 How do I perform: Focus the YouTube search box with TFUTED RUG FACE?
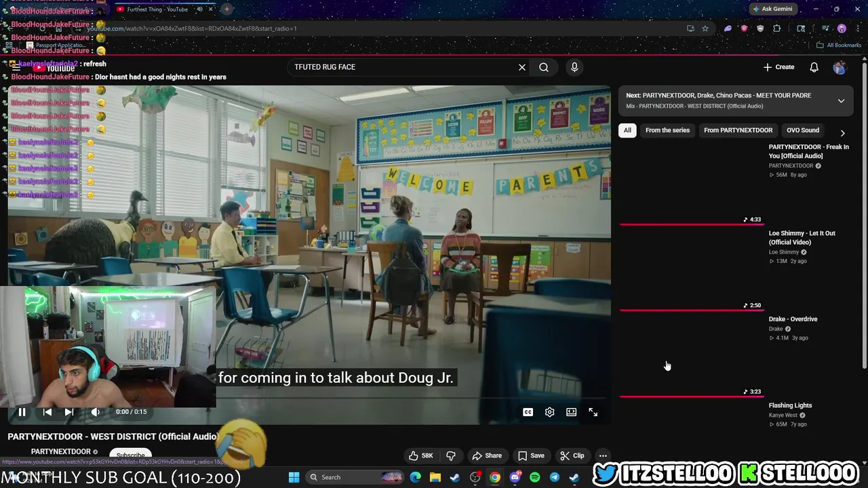click(x=403, y=67)
